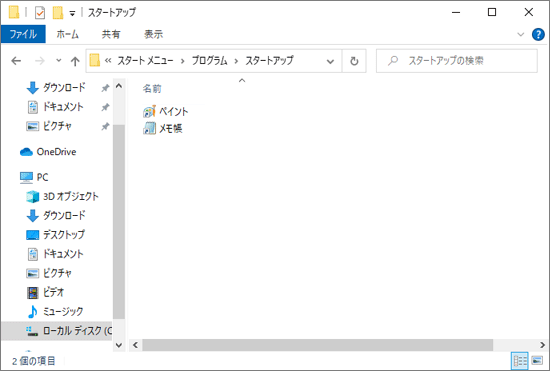Viewport: 550px width, 371px height.
Task: Sort by the 名前 column header
Action: coord(152,89)
